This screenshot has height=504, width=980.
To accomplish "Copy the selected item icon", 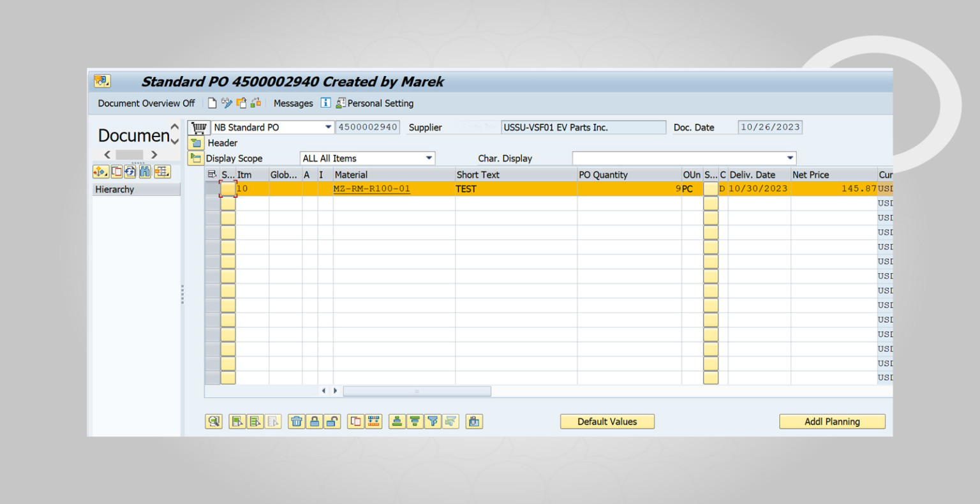I will tap(356, 421).
